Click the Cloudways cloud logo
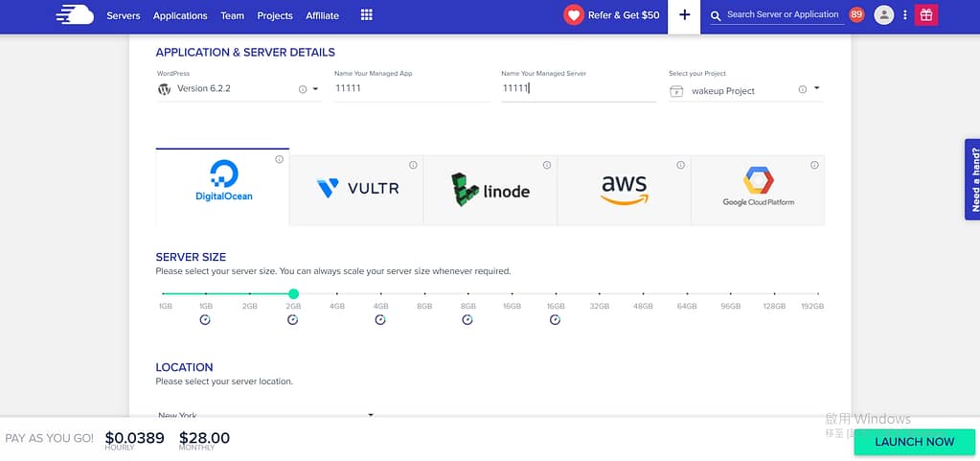Viewport: 980px width, 461px height. coord(75,15)
